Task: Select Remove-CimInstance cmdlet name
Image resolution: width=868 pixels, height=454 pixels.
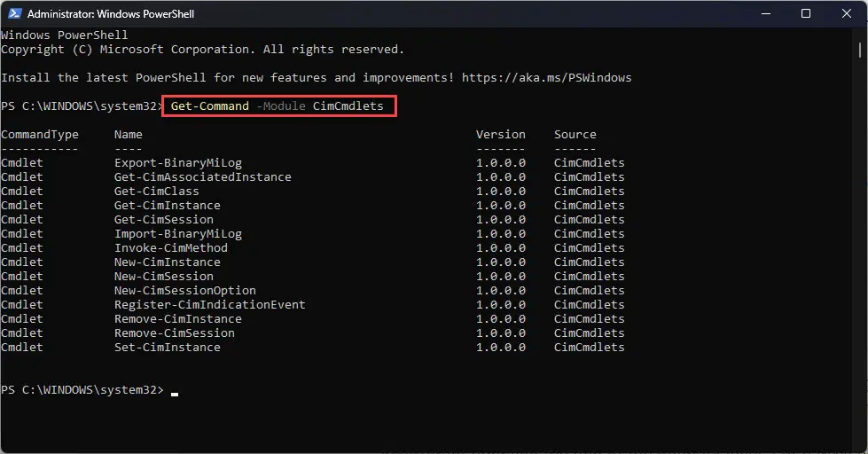Action: click(178, 319)
